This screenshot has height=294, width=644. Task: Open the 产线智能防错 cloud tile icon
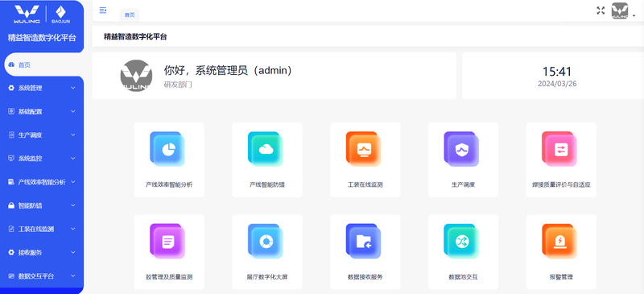pos(266,149)
